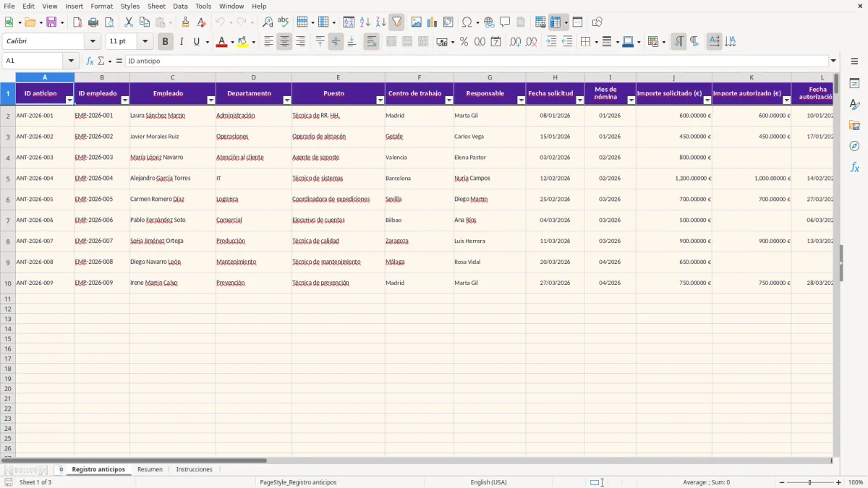868x488 pixels.
Task: Toggle Italic formatting
Action: [181, 42]
